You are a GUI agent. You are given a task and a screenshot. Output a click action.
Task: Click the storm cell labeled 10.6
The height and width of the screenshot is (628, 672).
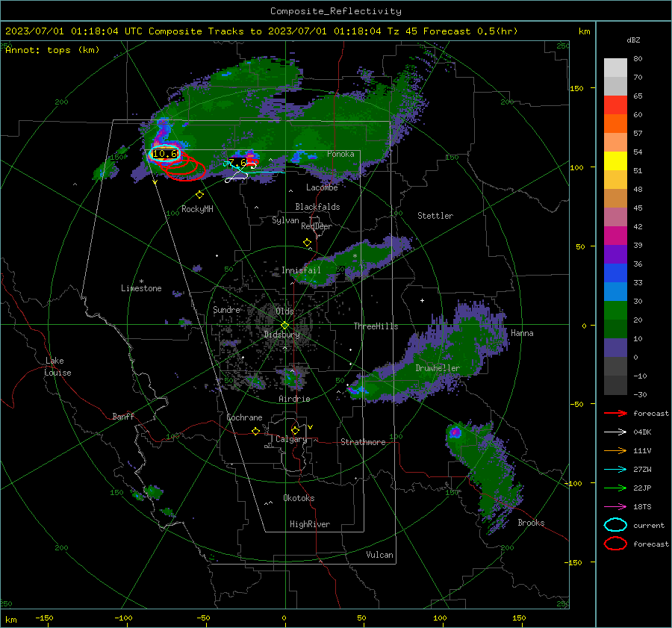click(164, 154)
